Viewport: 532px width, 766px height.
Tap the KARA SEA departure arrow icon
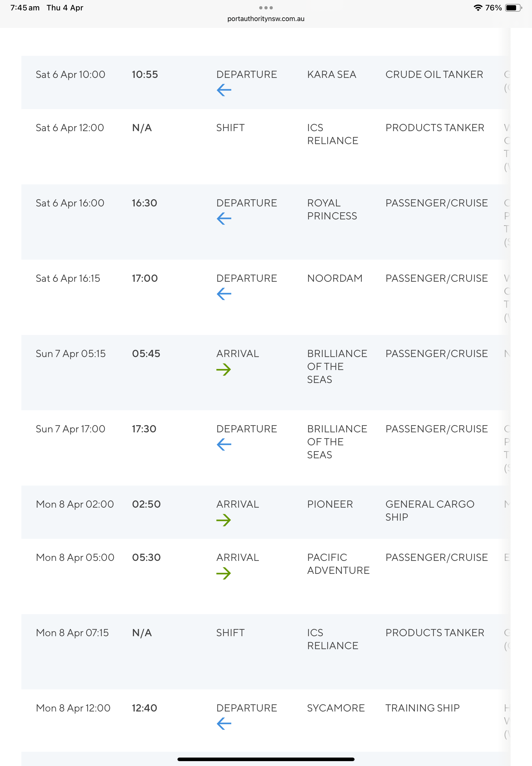[224, 90]
